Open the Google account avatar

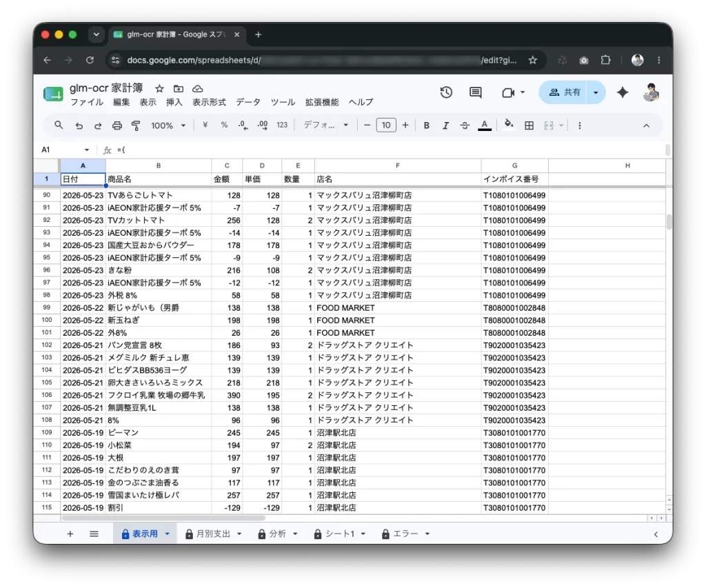[651, 92]
